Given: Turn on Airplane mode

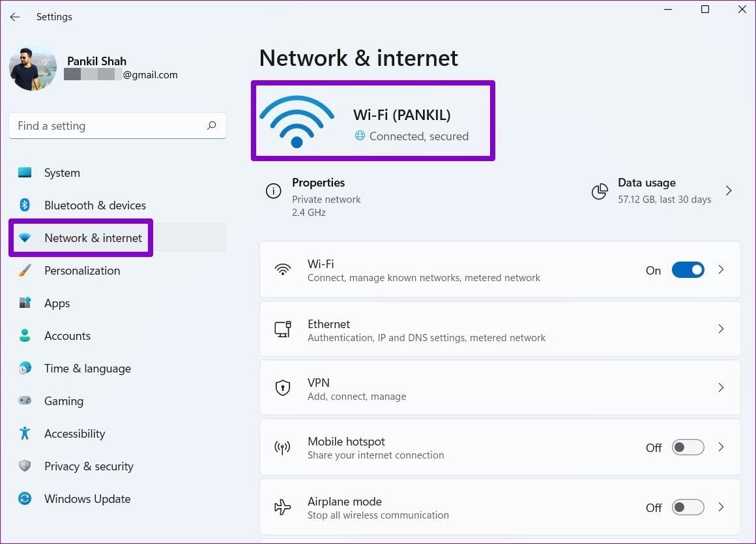Looking at the screenshot, I should click(688, 507).
